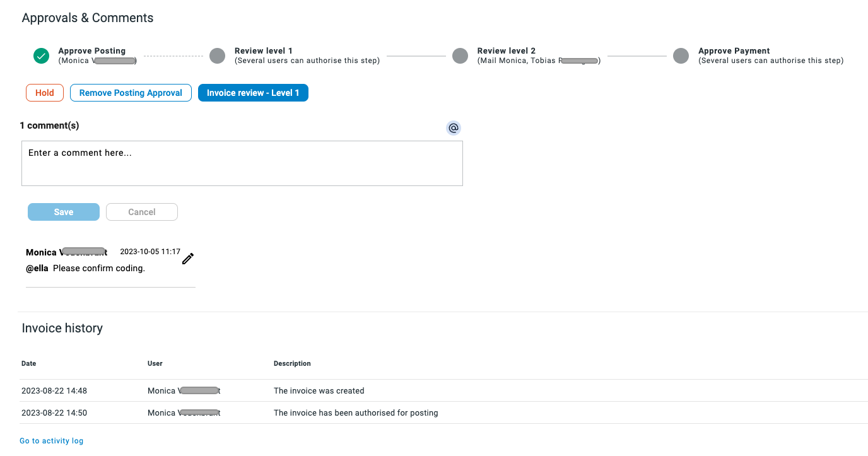
Task: Select the Review level 2 step circle
Action: [x=460, y=56]
